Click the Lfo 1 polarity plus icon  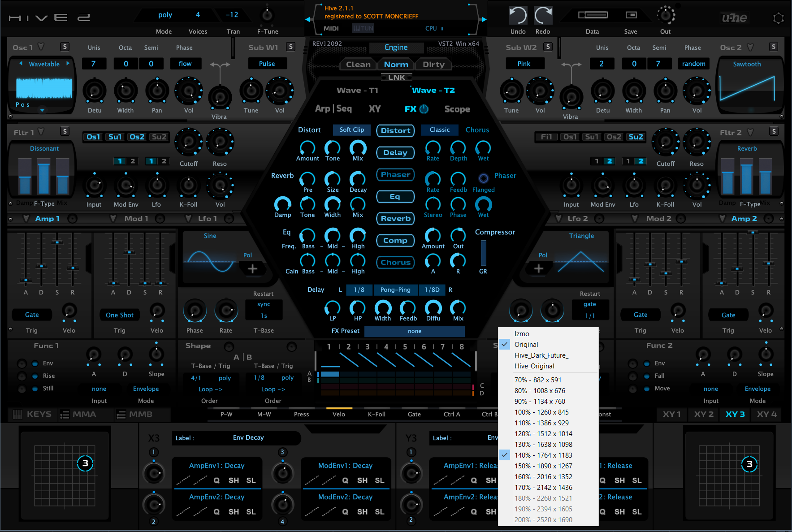pos(253,269)
